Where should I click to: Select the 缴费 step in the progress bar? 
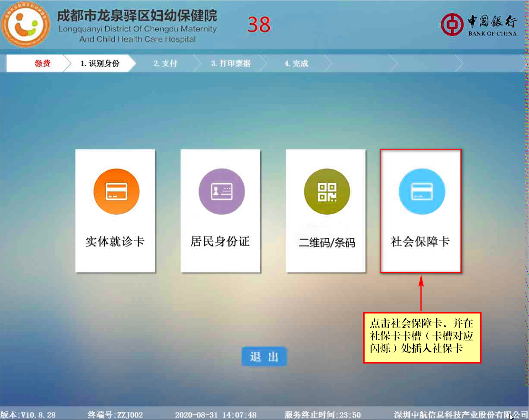click(42, 63)
